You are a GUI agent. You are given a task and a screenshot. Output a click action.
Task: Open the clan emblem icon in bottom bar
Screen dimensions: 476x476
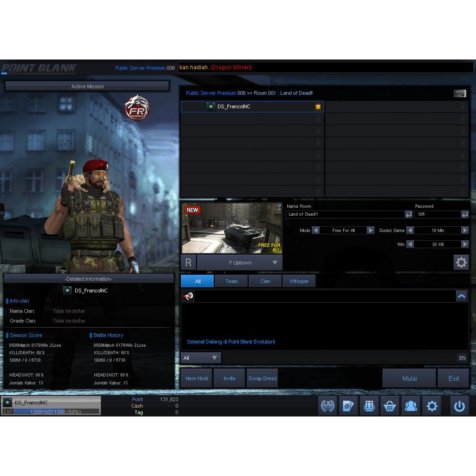click(328, 406)
